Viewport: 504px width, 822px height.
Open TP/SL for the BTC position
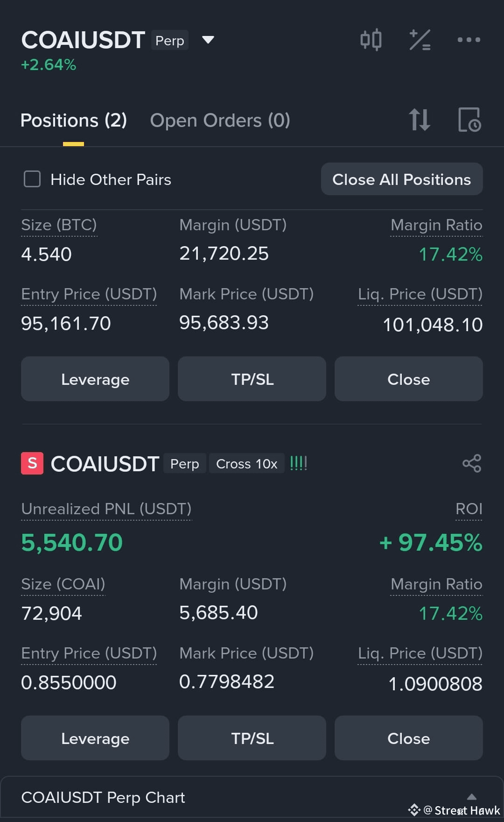coord(252,379)
